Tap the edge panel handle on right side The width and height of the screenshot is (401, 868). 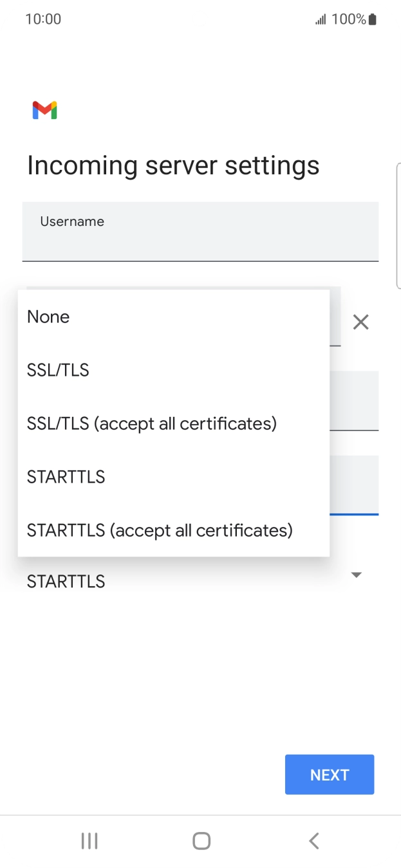point(398,225)
